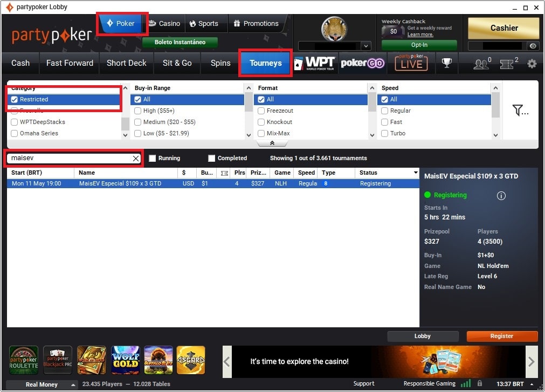The image size is (545, 392).
Task: Open the Sit & Go tab
Action: click(177, 63)
